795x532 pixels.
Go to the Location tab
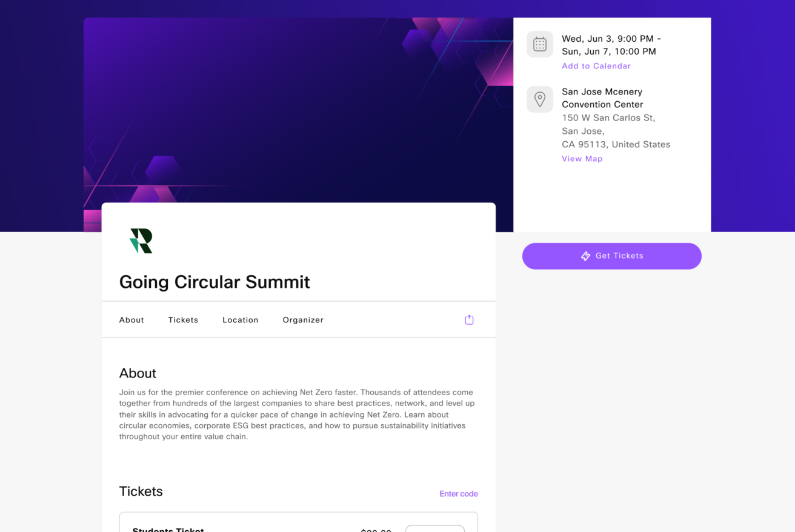click(x=241, y=320)
